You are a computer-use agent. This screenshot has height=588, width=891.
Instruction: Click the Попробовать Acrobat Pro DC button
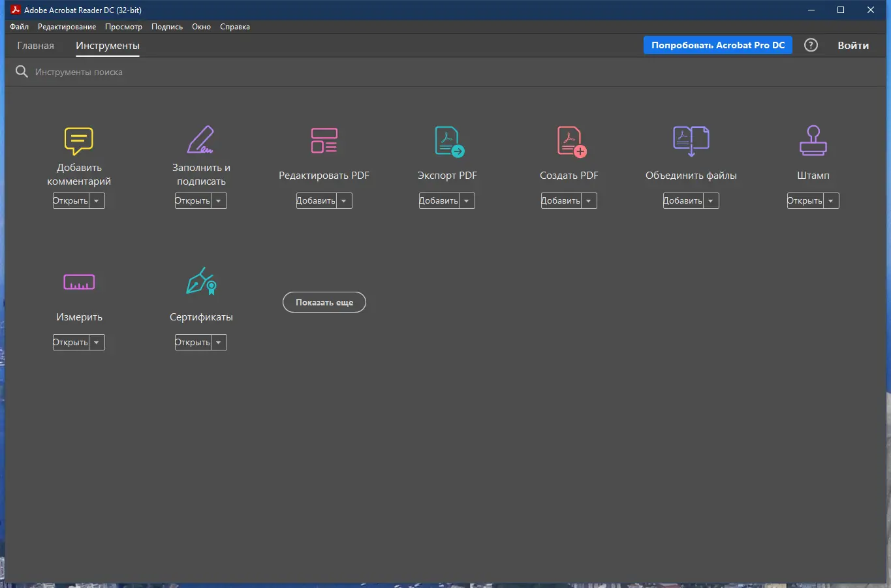pyautogui.click(x=717, y=45)
